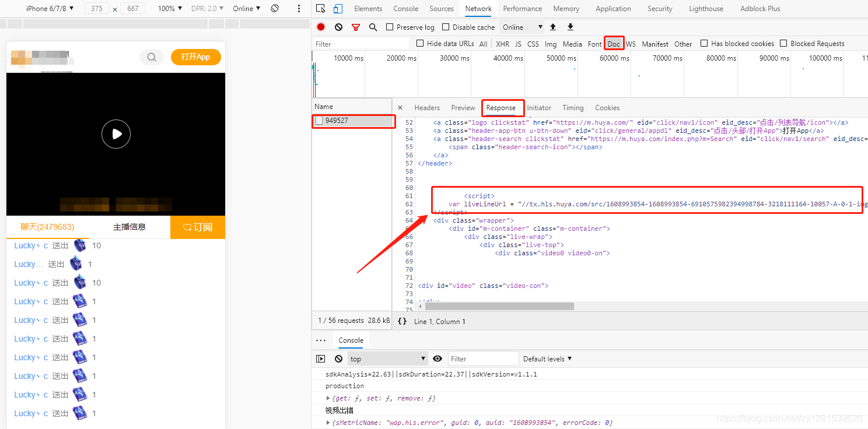This screenshot has width=868, height=429.
Task: Open the Application tab
Action: pos(613,9)
